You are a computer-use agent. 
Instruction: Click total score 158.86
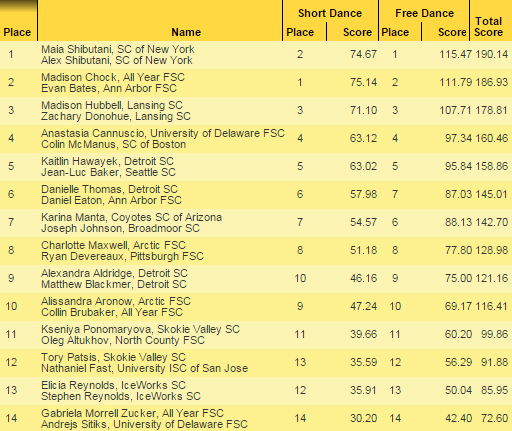492,166
